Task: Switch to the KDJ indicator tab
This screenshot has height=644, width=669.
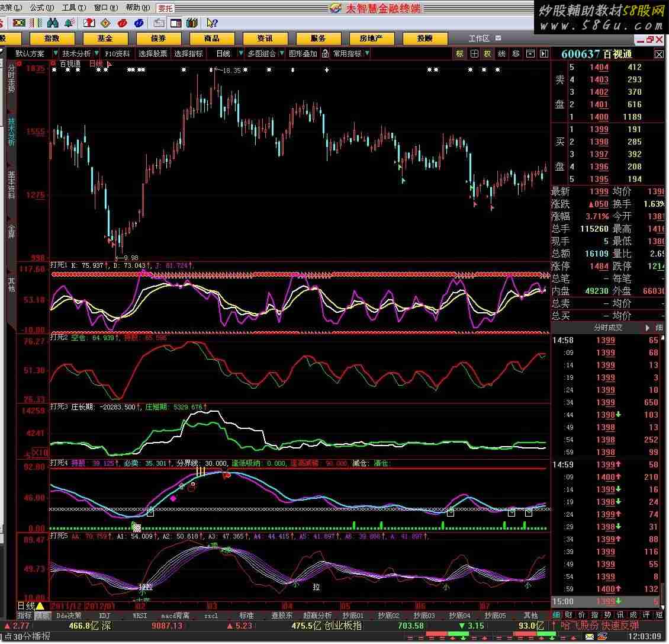Action: tap(105, 616)
